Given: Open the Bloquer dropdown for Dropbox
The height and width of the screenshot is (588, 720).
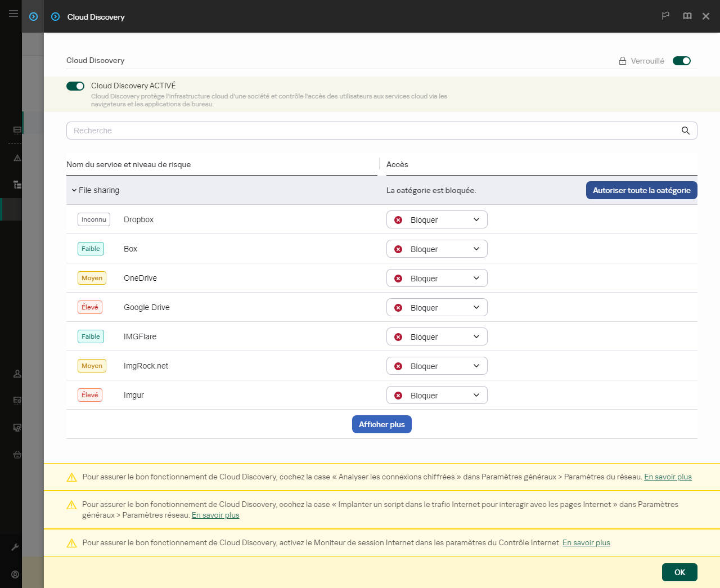Looking at the screenshot, I should coord(436,219).
